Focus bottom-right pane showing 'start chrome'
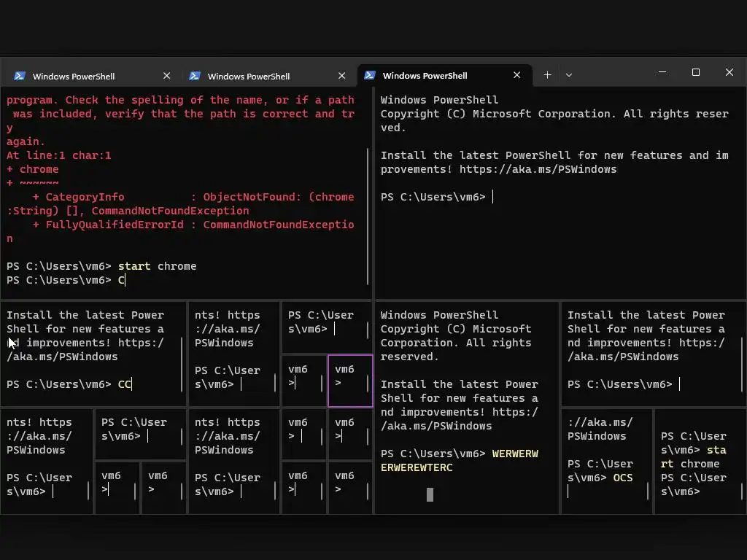 click(x=700, y=461)
